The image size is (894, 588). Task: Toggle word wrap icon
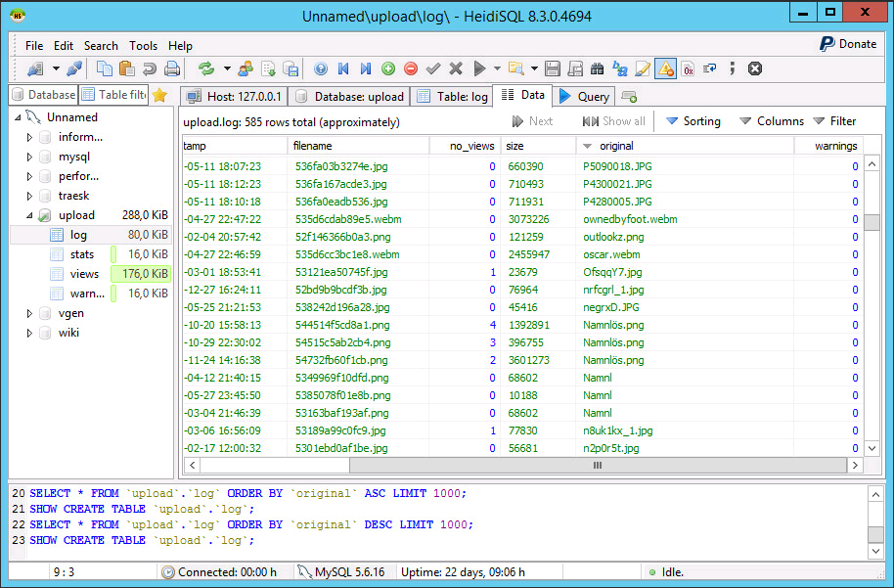pyautogui.click(x=710, y=69)
